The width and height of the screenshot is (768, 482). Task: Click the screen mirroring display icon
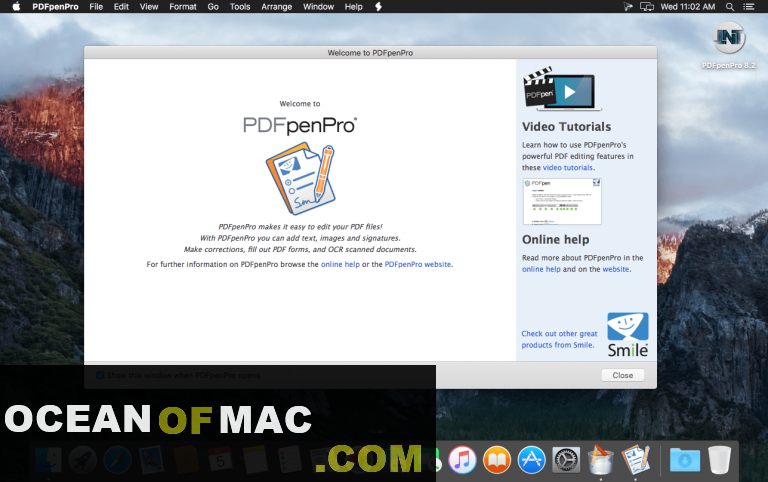point(647,6)
